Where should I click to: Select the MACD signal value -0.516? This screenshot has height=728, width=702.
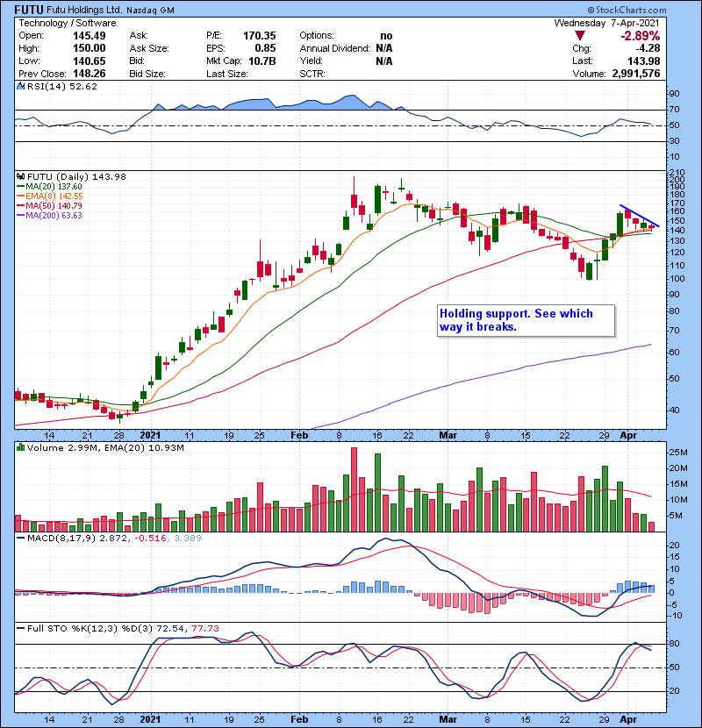coord(151,539)
